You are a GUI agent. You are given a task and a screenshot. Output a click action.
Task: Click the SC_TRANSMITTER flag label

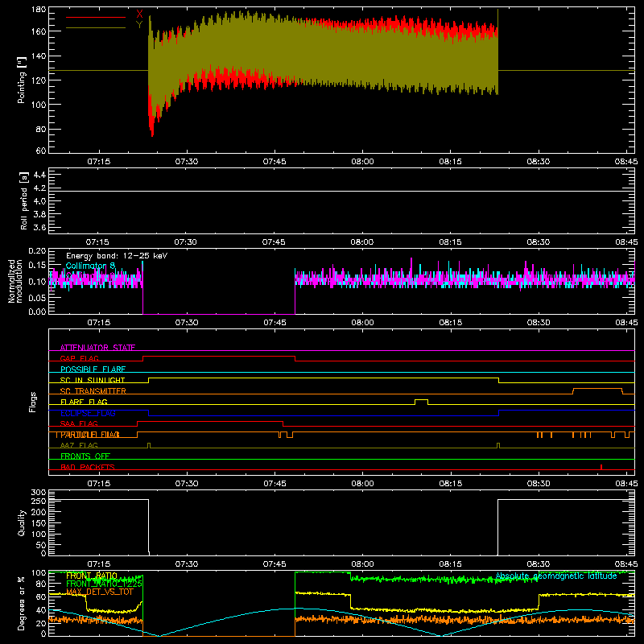(x=93, y=390)
